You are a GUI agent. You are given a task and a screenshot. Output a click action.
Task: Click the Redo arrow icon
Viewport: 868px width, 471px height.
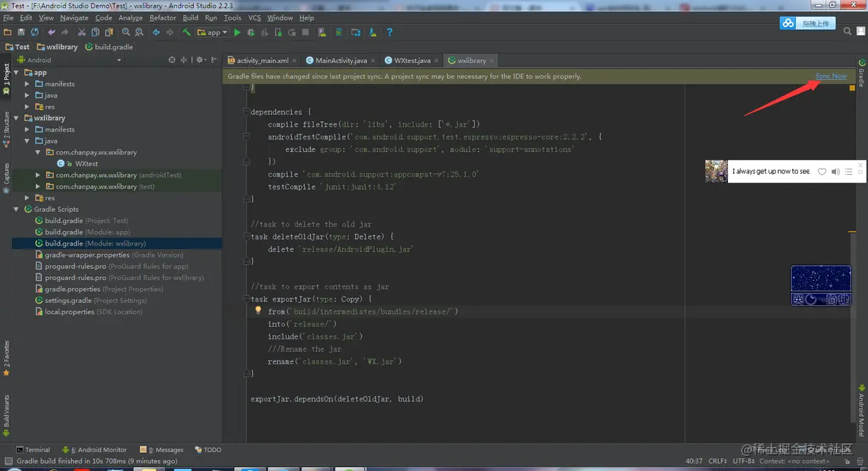(x=65, y=32)
